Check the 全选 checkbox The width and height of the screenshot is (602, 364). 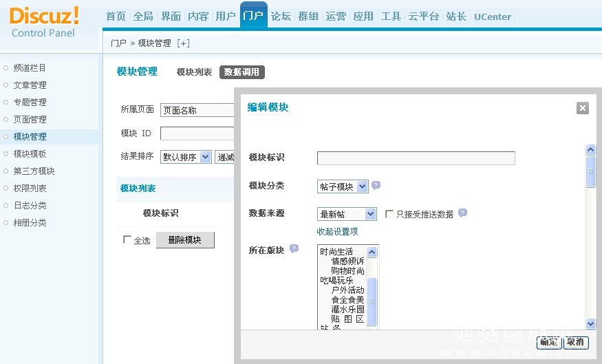127,239
